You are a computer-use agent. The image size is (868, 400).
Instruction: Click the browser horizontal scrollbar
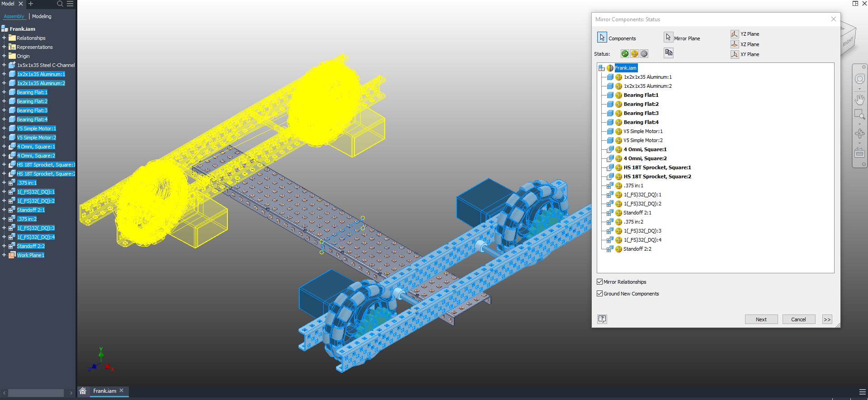click(36, 393)
